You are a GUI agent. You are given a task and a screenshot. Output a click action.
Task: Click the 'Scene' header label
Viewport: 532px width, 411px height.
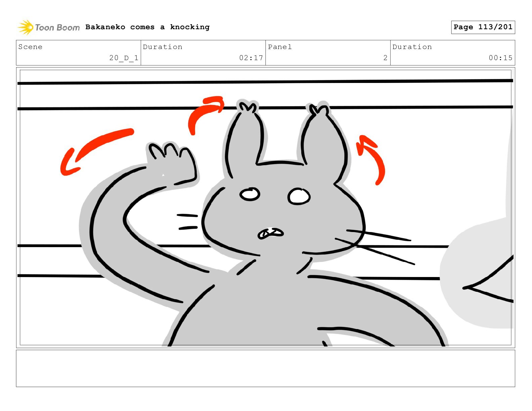(30, 47)
